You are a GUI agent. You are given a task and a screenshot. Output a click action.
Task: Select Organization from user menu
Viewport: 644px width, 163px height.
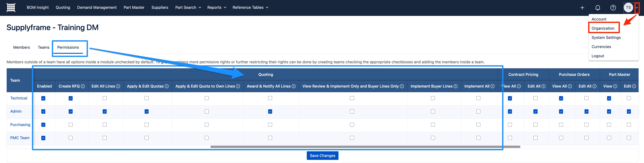pos(603,28)
